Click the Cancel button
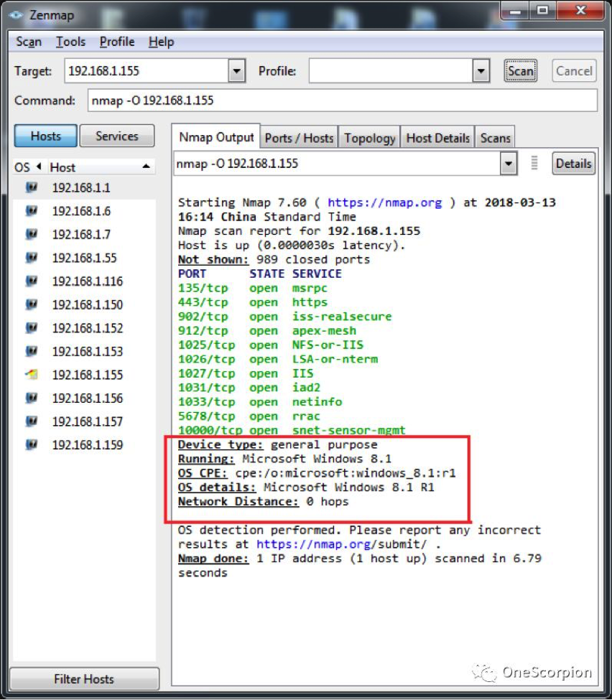 574,70
